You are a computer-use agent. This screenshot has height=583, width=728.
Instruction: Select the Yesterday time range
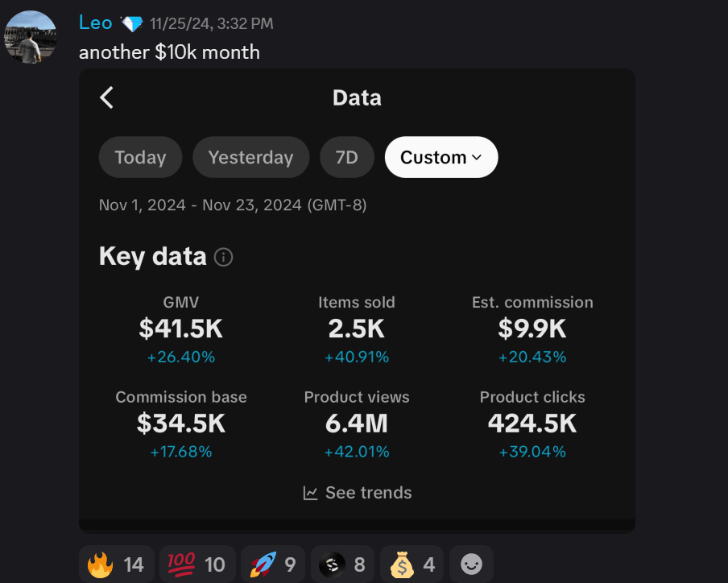click(x=250, y=157)
